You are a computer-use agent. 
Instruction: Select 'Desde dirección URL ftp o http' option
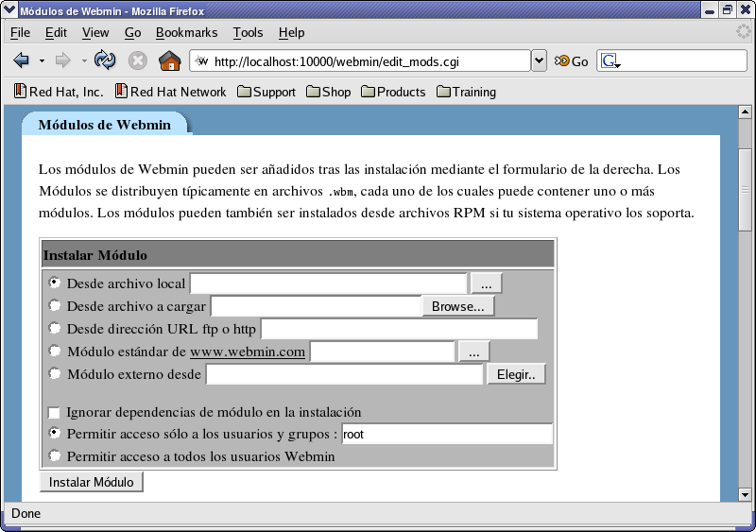[55, 328]
